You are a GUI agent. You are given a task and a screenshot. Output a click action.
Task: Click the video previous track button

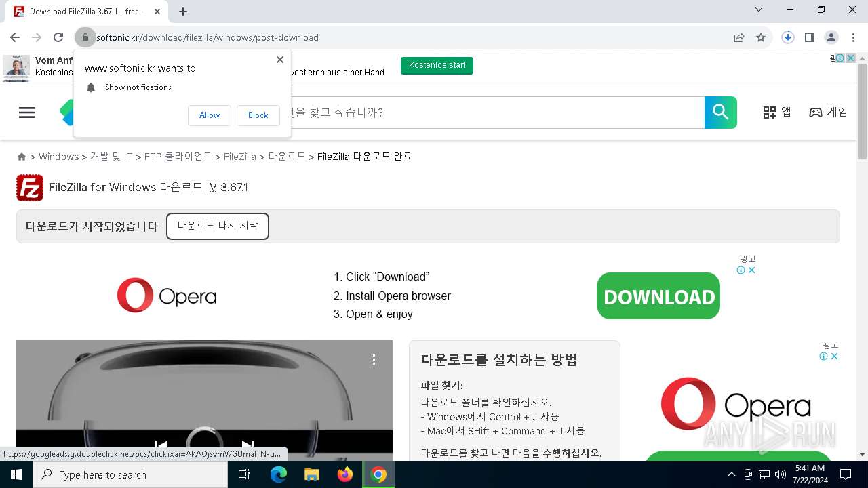(x=161, y=445)
